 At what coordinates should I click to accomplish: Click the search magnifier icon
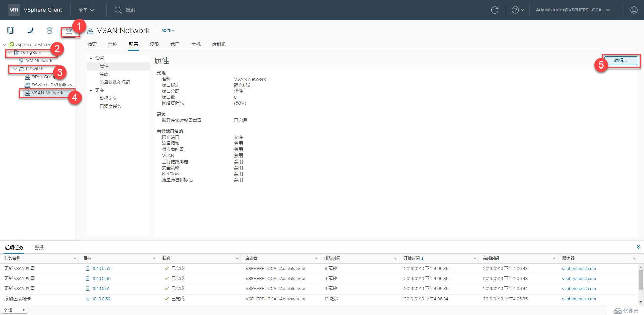pos(118,10)
